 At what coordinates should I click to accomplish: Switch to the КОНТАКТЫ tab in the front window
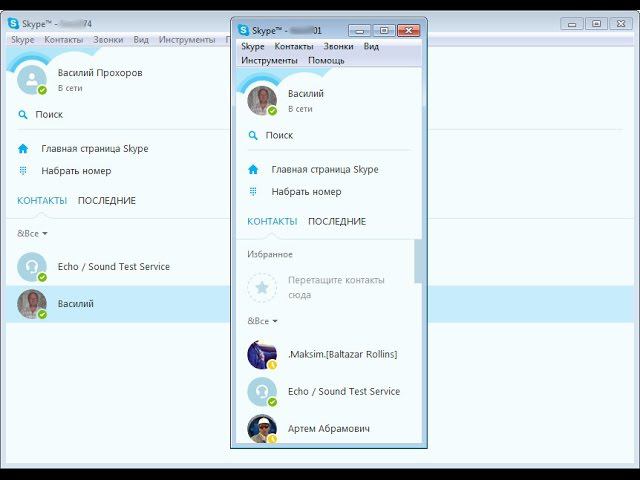[272, 222]
